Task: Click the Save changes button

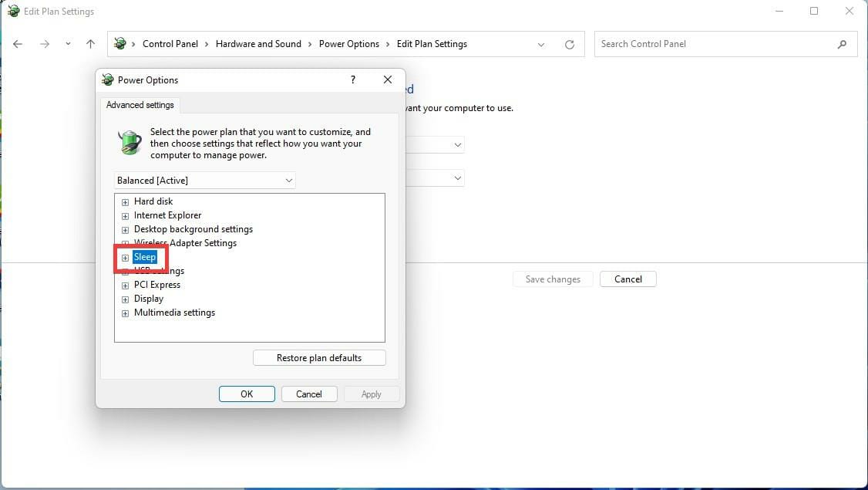Action: click(552, 279)
